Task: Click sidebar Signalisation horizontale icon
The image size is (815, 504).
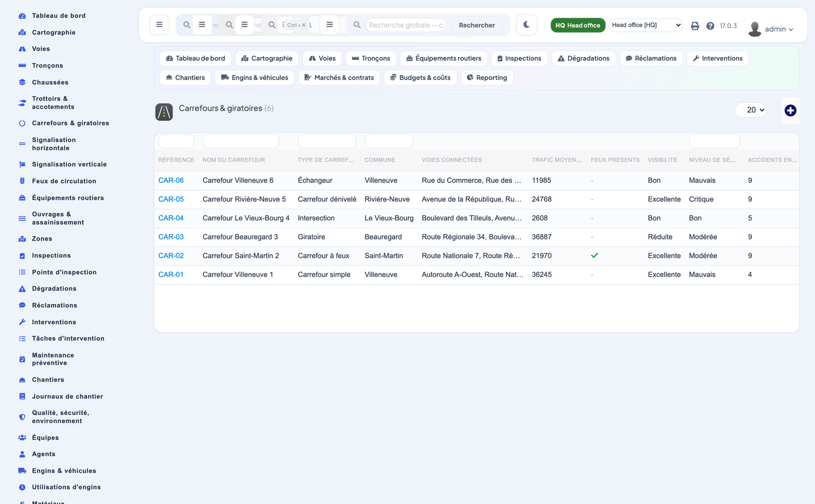Action: click(x=22, y=144)
